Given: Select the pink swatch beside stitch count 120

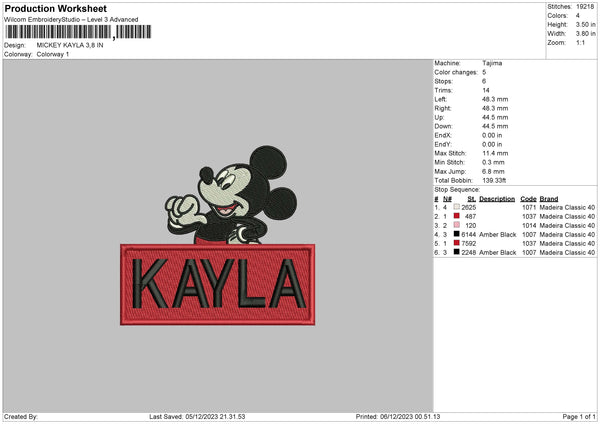Looking at the screenshot, I should click(456, 225).
